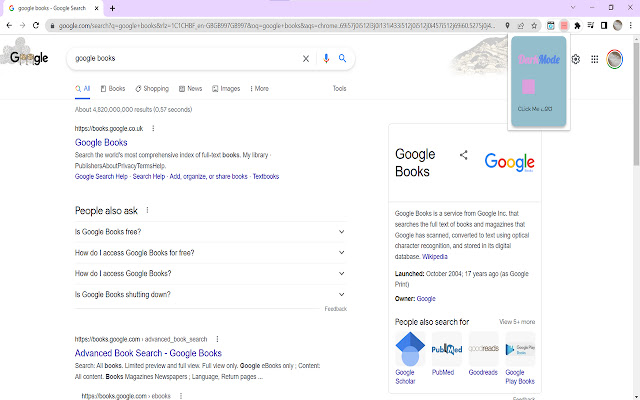
Task: Open the Google Play Books thumbnail
Action: click(x=520, y=349)
